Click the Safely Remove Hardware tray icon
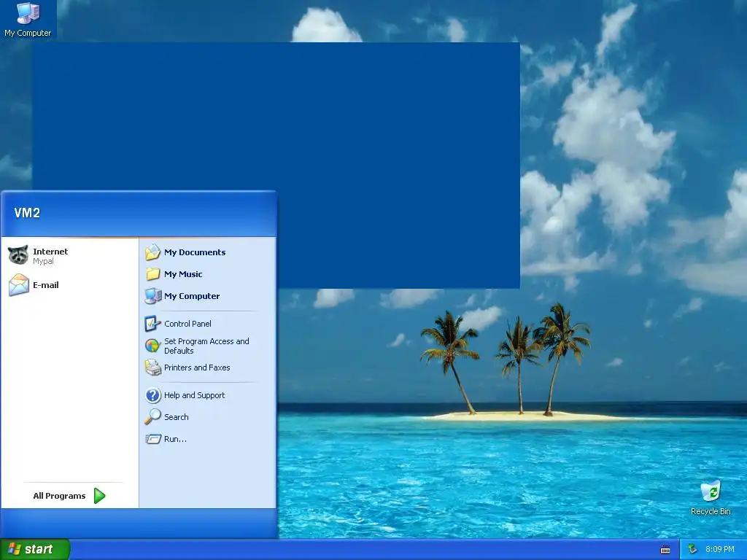This screenshot has width=747, height=560. [x=693, y=549]
